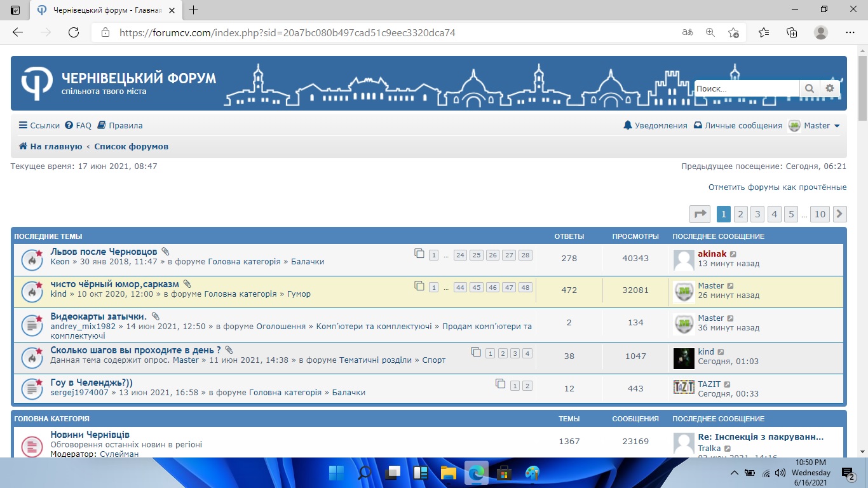868x488 pixels.
Task: Open advanced search gear icon
Action: [x=829, y=89]
